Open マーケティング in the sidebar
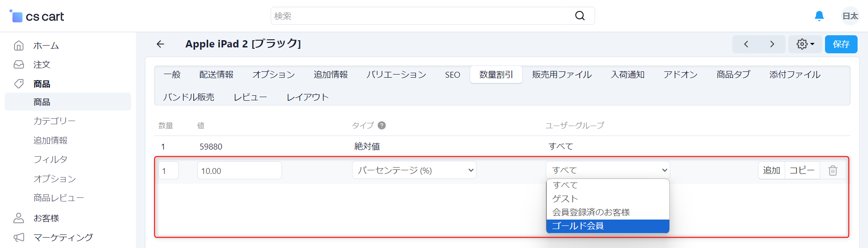This screenshot has width=868, height=248. click(x=63, y=237)
